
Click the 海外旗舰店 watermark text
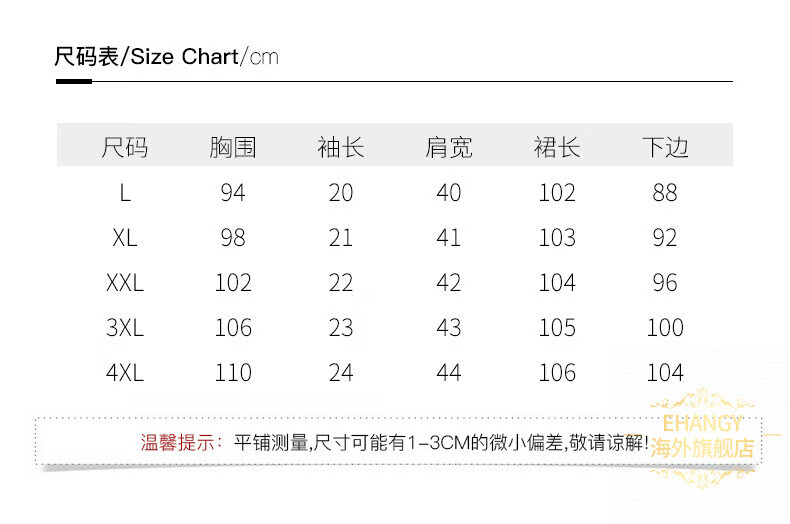point(702,448)
